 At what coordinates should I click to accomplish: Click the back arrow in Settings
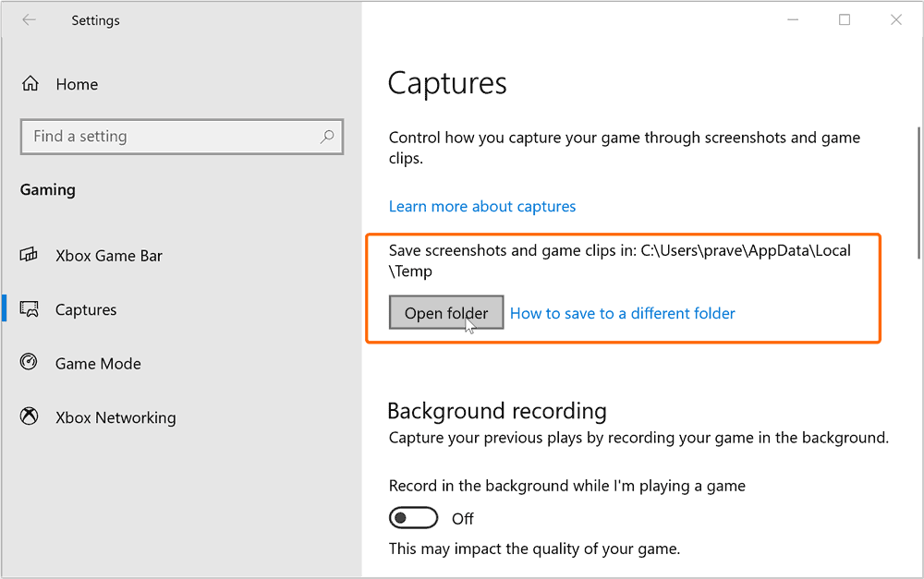29,20
